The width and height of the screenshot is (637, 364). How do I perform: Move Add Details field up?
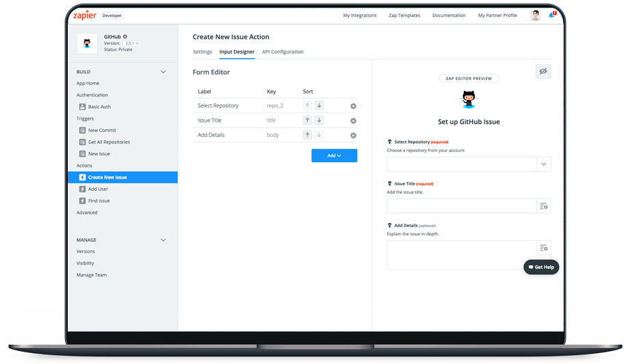(x=307, y=135)
